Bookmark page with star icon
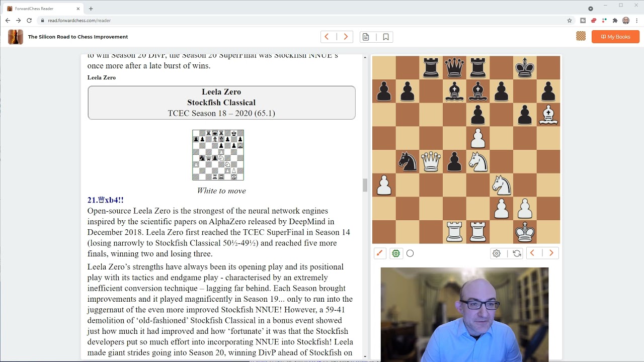The height and width of the screenshot is (362, 644). tap(570, 21)
